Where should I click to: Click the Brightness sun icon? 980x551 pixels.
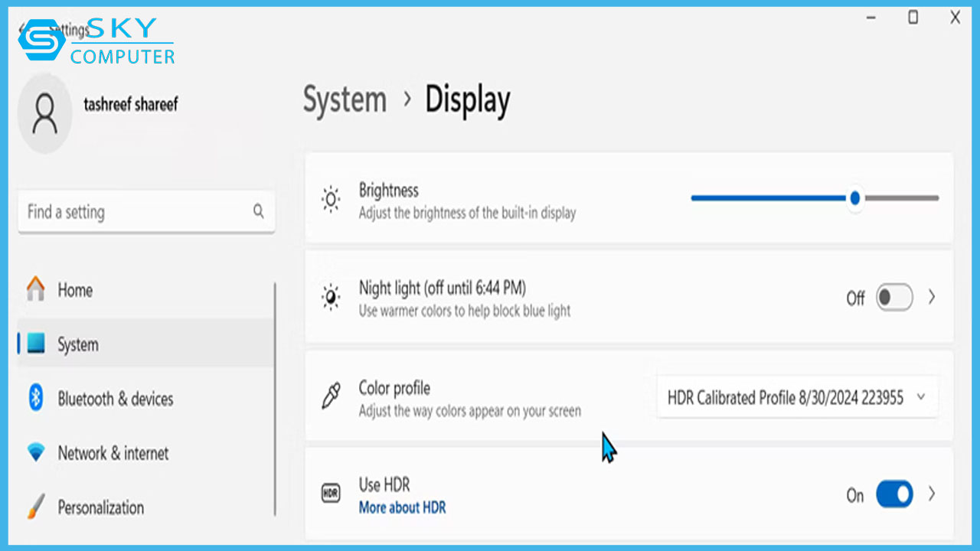pos(331,199)
